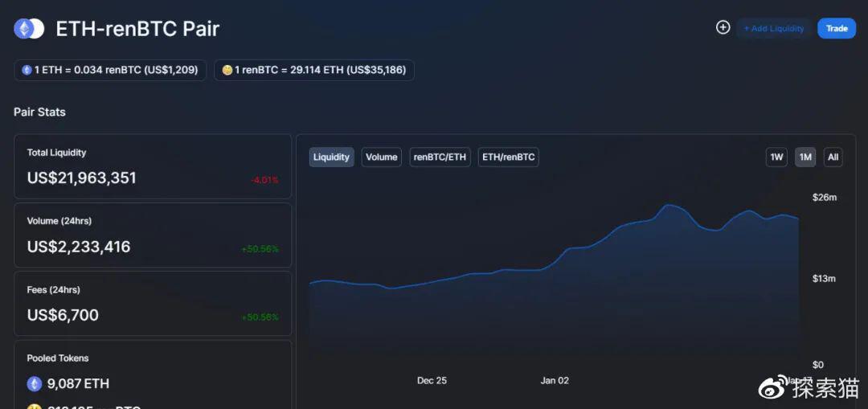Click the ETH icon beside 9,087 ETH

[x=35, y=383]
